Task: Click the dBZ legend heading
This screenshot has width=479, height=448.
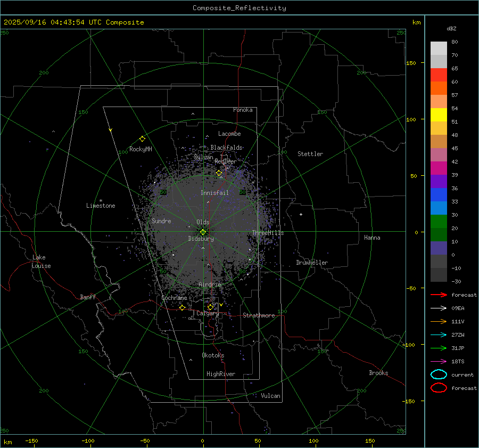Action: click(451, 28)
